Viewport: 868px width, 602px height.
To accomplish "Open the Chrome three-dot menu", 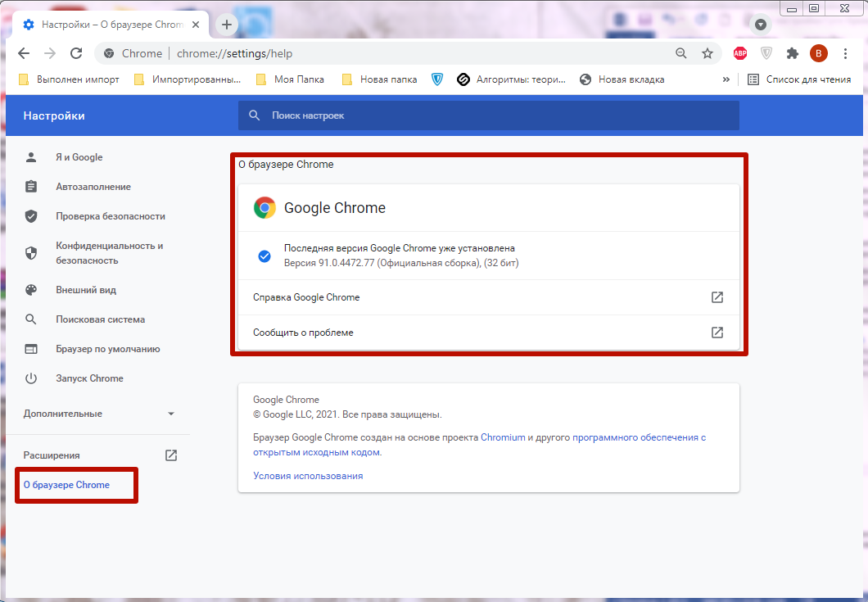I will (x=845, y=53).
